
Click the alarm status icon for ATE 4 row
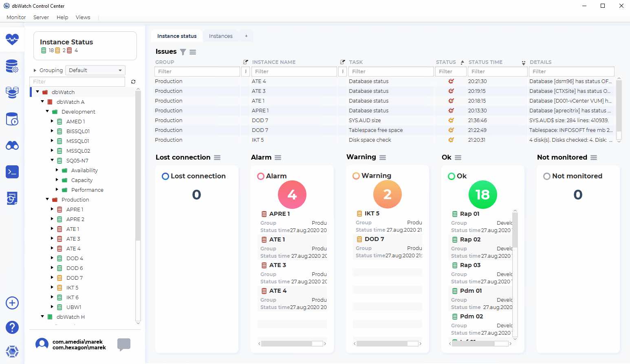[451, 81]
